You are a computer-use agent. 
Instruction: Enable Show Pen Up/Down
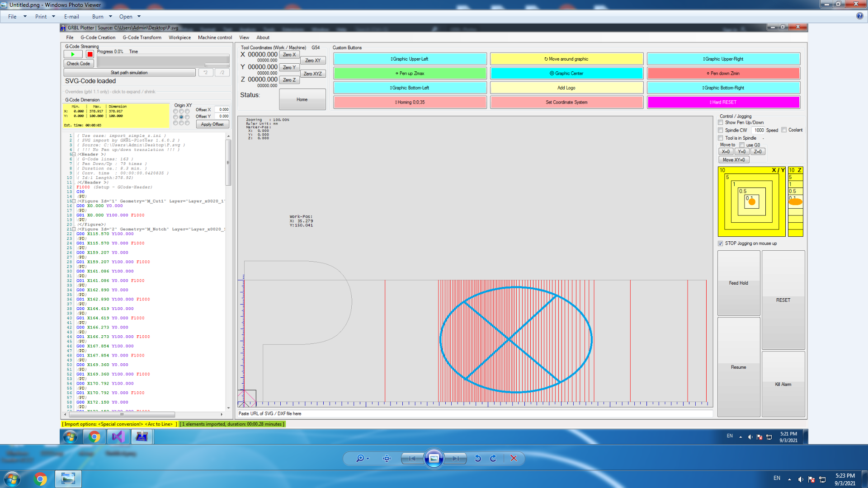click(x=721, y=122)
